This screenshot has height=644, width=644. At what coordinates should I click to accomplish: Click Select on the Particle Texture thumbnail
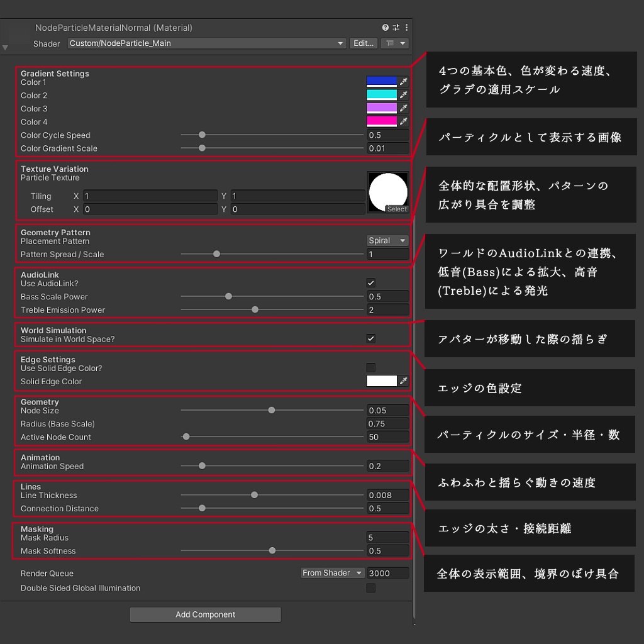click(x=397, y=209)
